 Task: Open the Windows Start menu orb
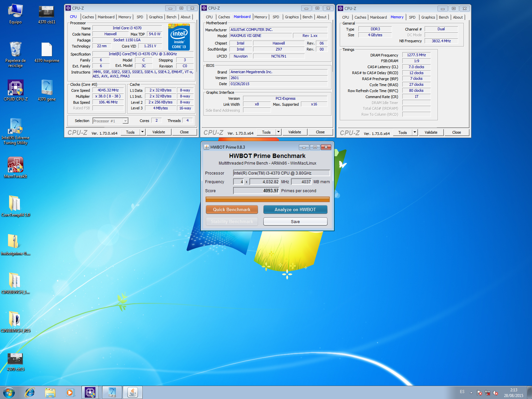(9, 393)
